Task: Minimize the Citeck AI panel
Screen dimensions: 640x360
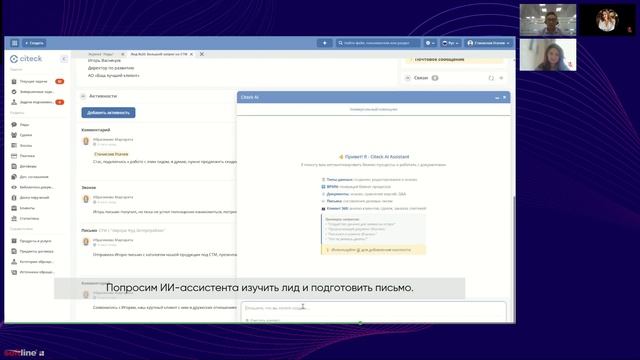Action: (x=497, y=98)
